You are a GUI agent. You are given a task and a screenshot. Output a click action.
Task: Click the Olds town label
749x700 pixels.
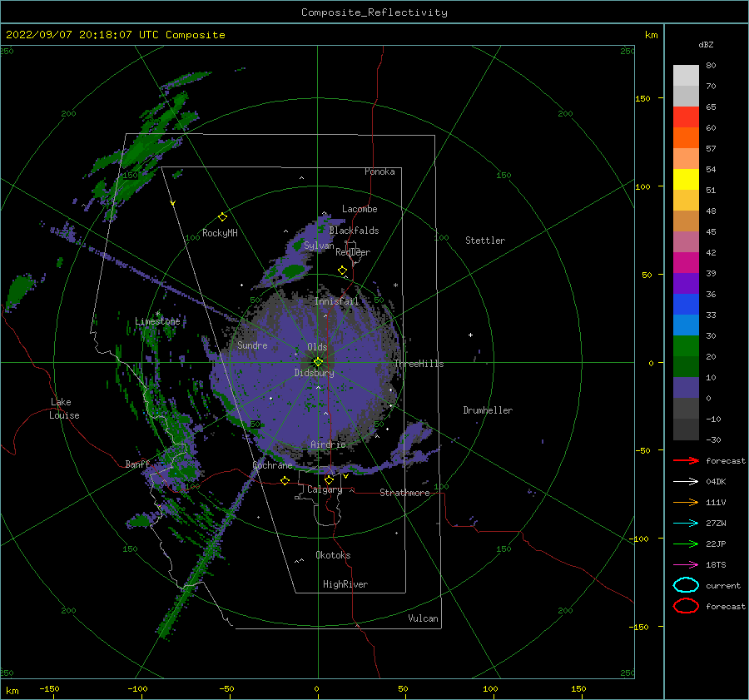coord(317,347)
